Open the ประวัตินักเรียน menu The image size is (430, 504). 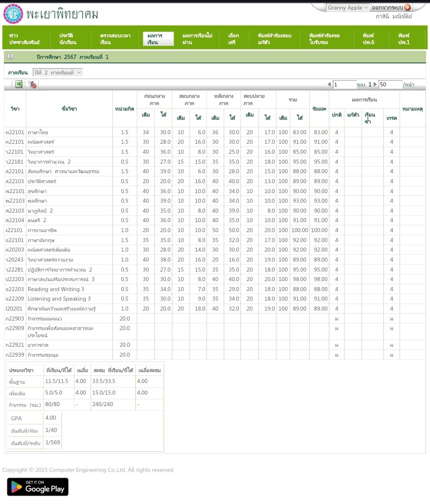pyautogui.click(x=68, y=39)
